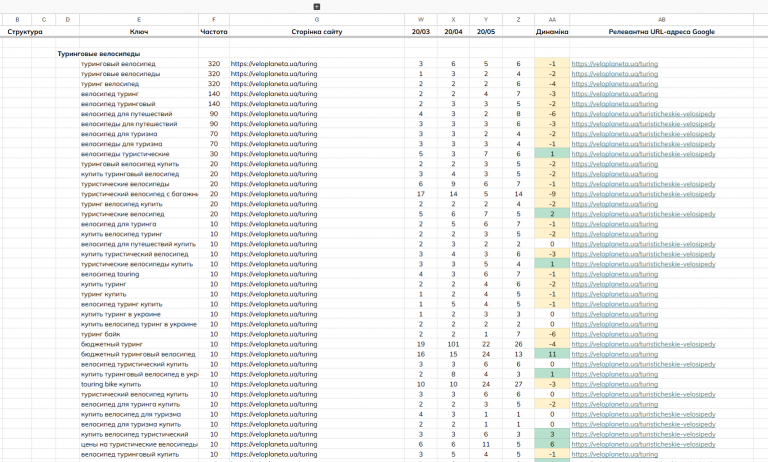
Task: Select frequency 30 in 'велосипеды туристические' row
Action: coord(214,154)
